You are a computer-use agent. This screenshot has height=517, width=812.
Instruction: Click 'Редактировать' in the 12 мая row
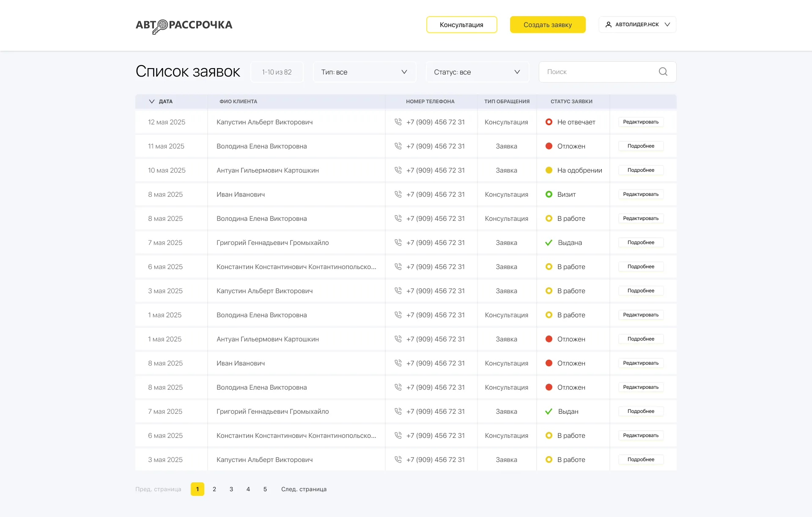(x=641, y=122)
